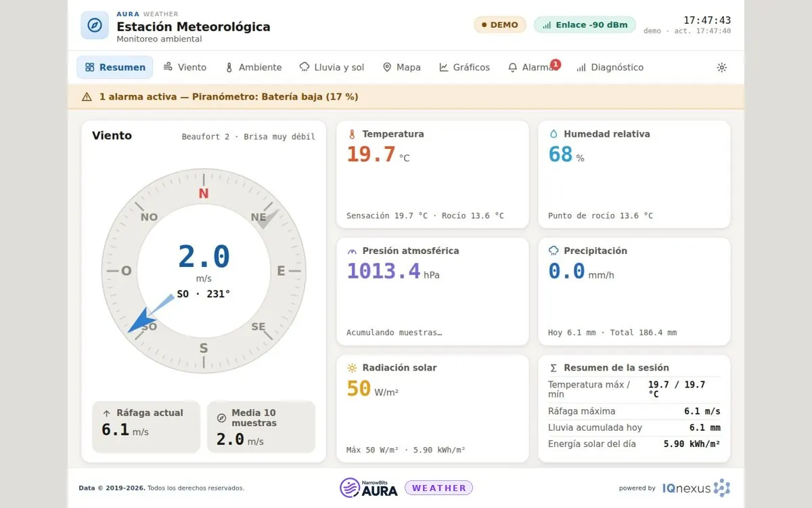Click the Estación Meteorológica title
Screen dimensions: 812x508
194,27
